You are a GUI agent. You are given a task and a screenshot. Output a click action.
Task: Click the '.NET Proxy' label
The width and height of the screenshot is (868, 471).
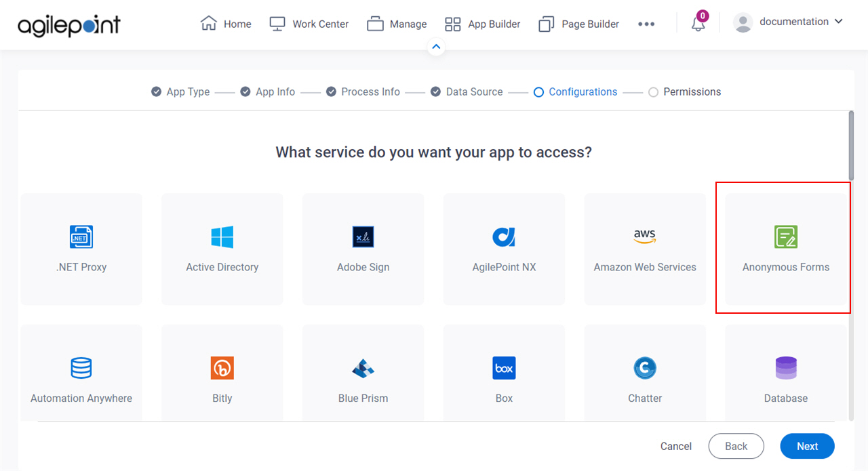pos(81,267)
